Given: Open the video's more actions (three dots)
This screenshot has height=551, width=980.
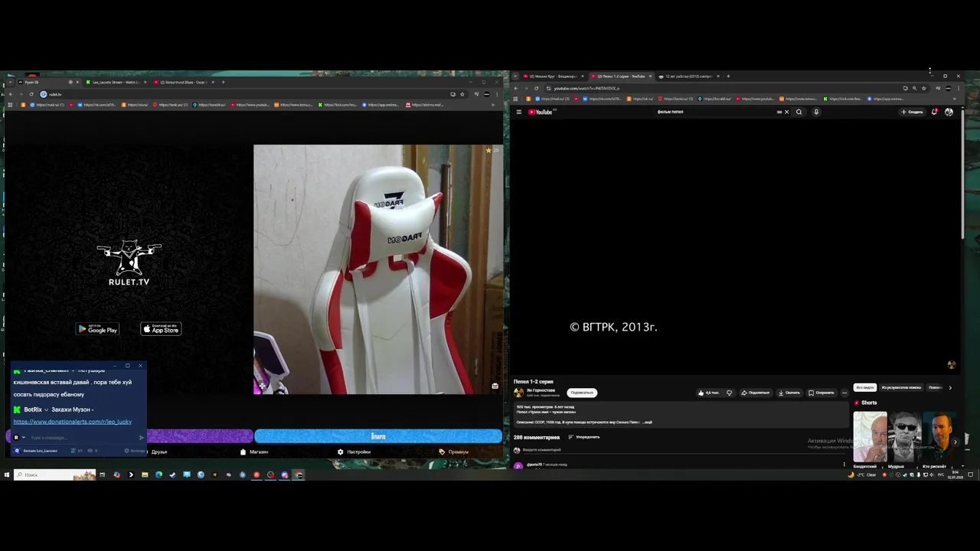Looking at the screenshot, I should [844, 393].
